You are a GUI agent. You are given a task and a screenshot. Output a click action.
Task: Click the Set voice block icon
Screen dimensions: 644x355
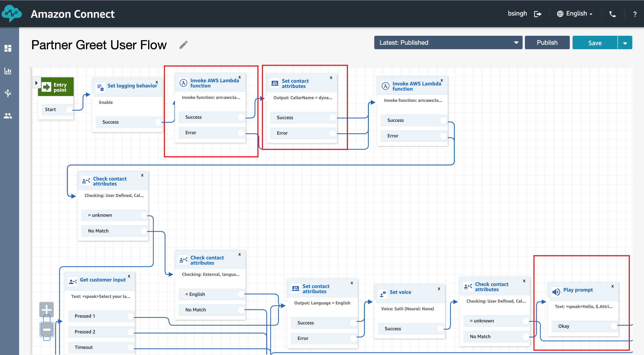coord(383,294)
